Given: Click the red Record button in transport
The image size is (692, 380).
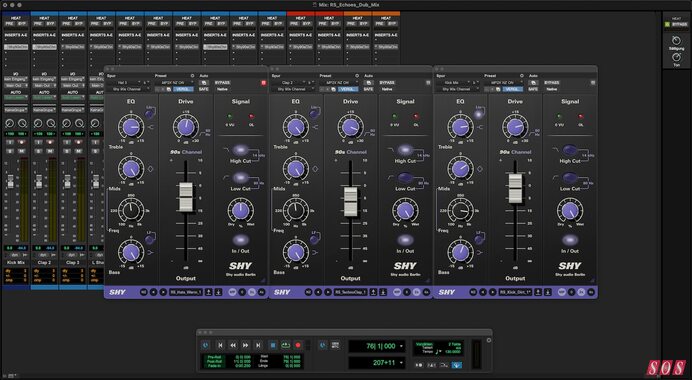Looking at the screenshot, I should (x=298, y=346).
